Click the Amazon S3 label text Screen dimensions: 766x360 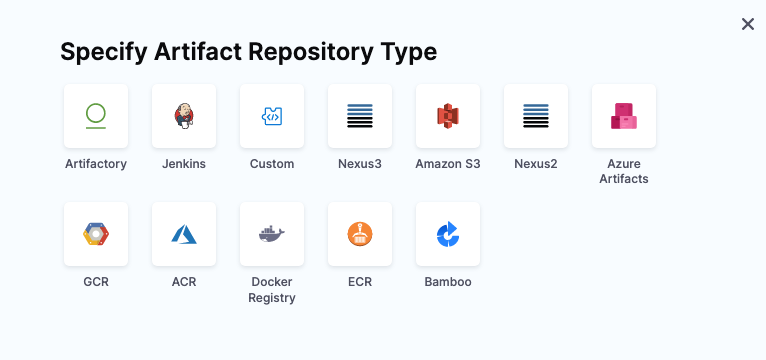click(447, 164)
